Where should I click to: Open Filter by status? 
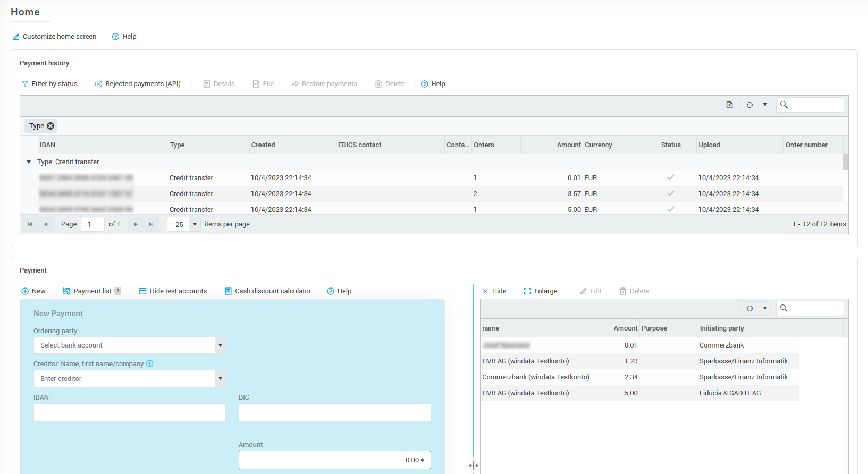click(49, 84)
